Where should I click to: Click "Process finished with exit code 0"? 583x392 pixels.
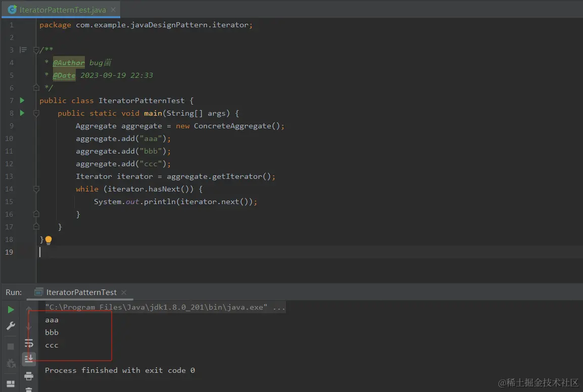click(x=120, y=370)
